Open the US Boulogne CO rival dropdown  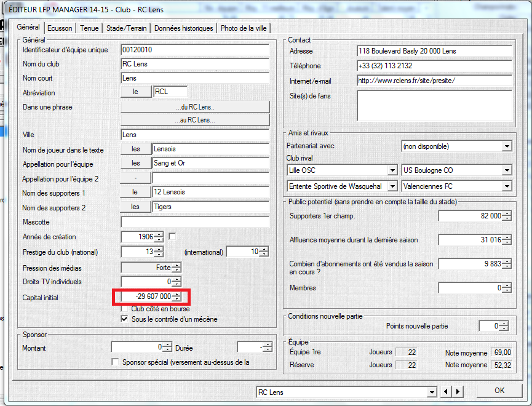click(507, 170)
